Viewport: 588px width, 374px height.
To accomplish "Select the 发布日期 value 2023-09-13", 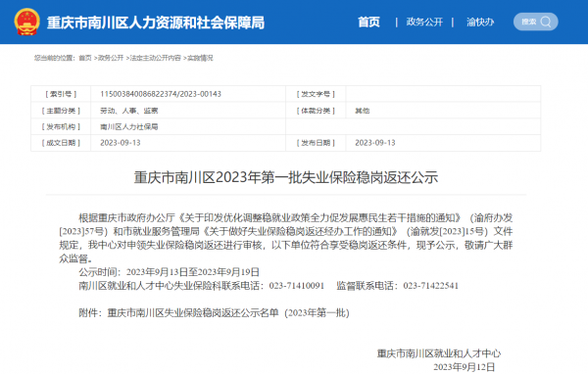I will (x=375, y=143).
